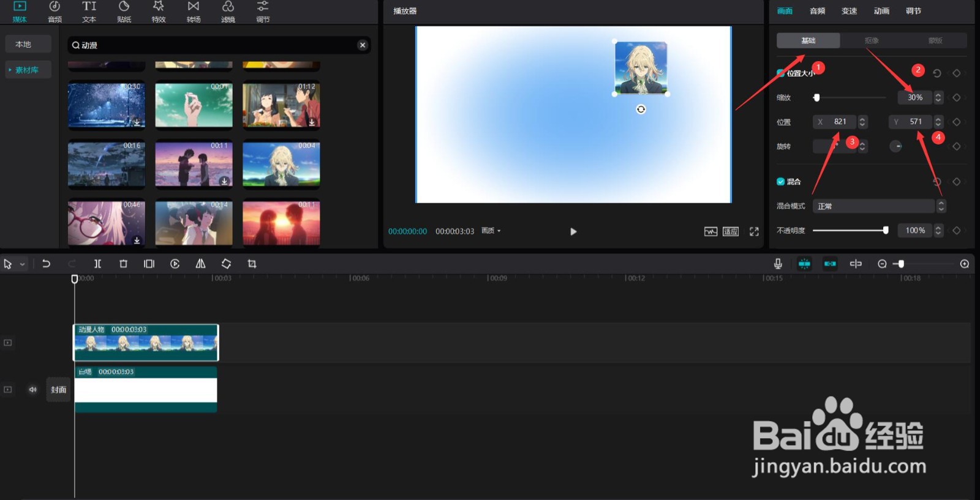Screen dimensions: 980x500
Task: Click the 100% opacity value field
Action: [x=915, y=230]
